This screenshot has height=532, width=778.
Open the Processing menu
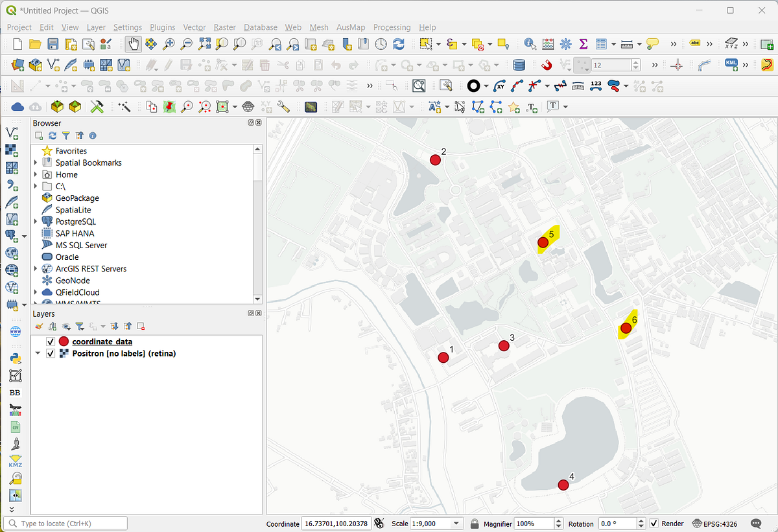coord(392,27)
